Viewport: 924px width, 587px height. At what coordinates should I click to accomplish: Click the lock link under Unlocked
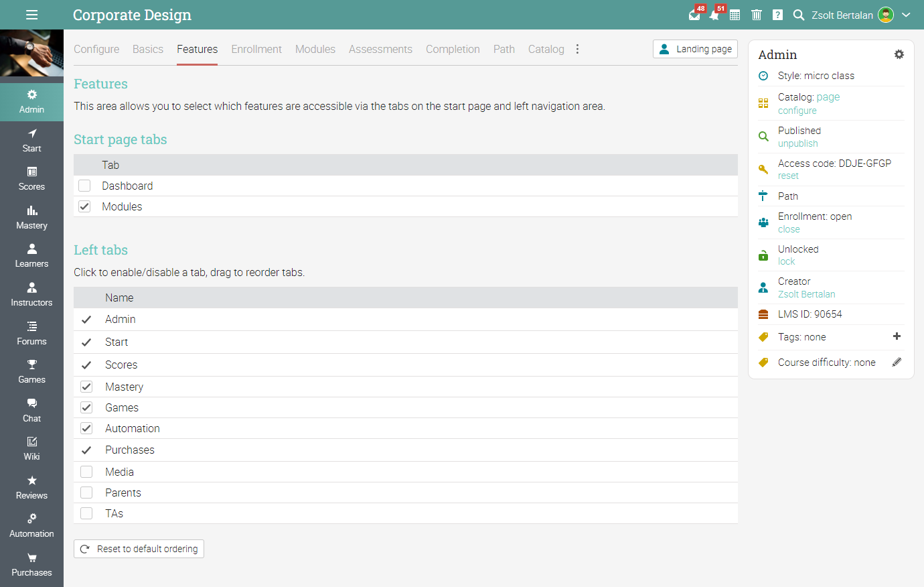point(787,261)
